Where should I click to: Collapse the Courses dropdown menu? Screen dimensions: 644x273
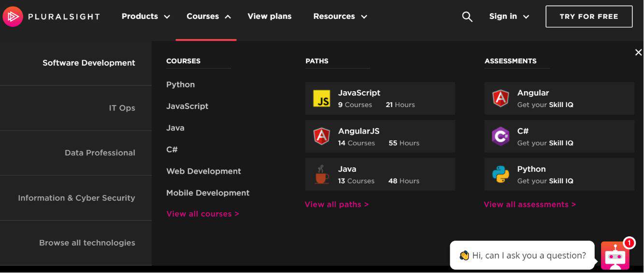pos(209,16)
